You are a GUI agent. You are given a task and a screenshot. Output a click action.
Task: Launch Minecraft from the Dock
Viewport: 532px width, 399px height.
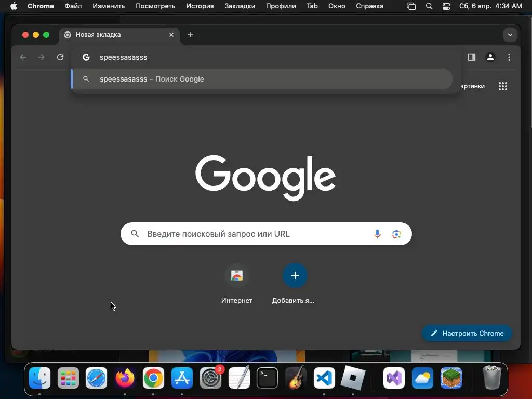[451, 378]
